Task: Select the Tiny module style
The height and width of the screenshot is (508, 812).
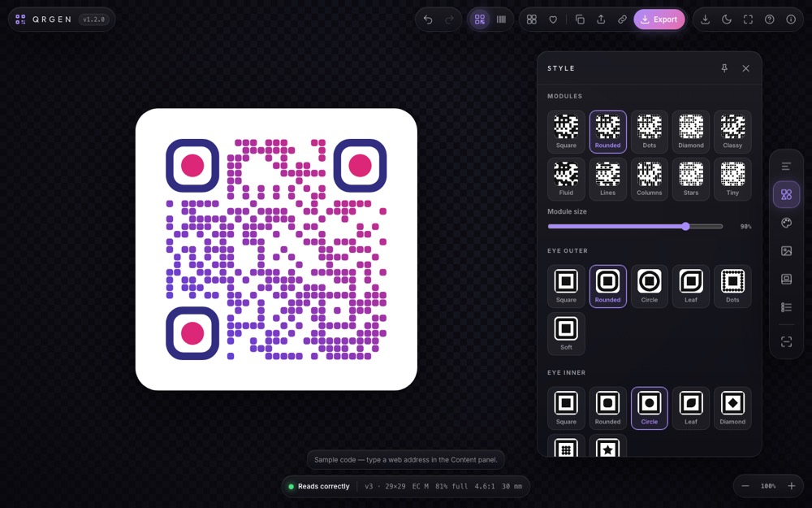Action: (732, 179)
